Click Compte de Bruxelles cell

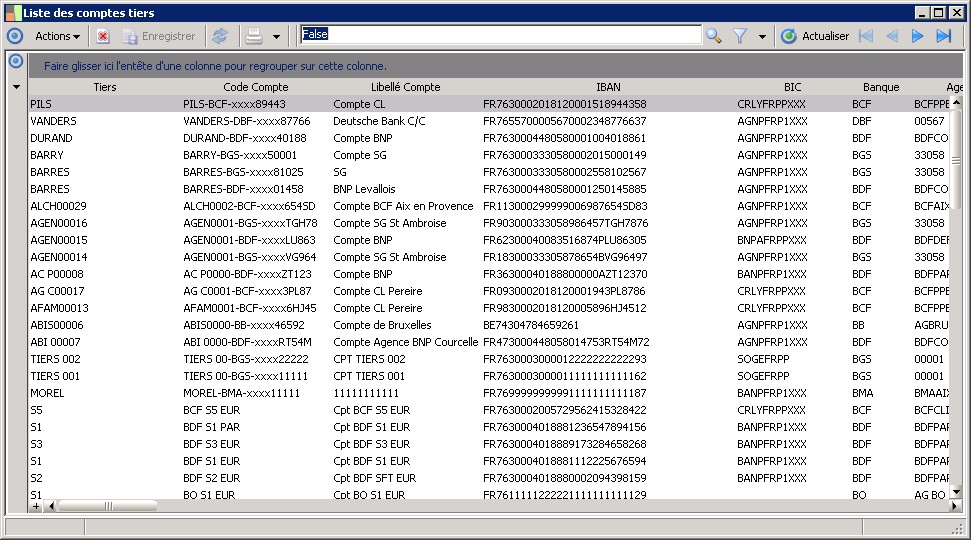382,325
